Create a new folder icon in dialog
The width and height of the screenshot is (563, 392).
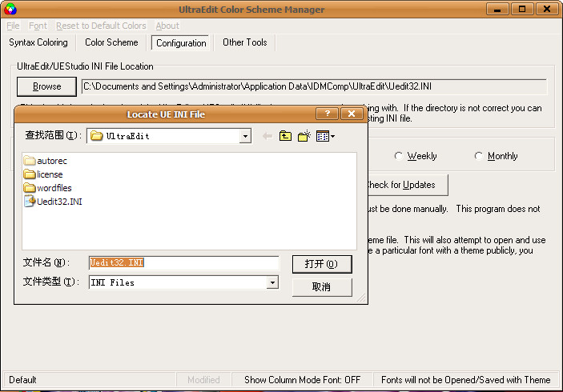coord(304,136)
